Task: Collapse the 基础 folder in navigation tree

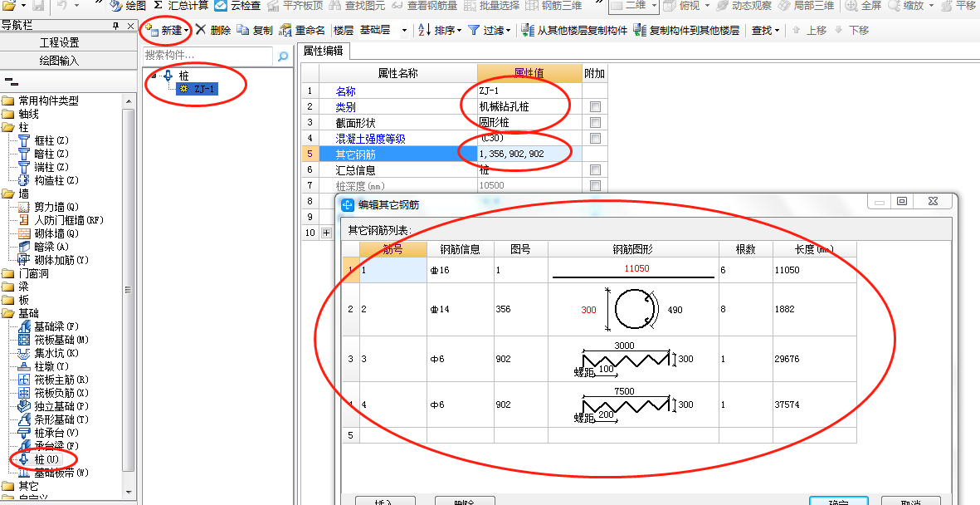Action: coord(7,313)
